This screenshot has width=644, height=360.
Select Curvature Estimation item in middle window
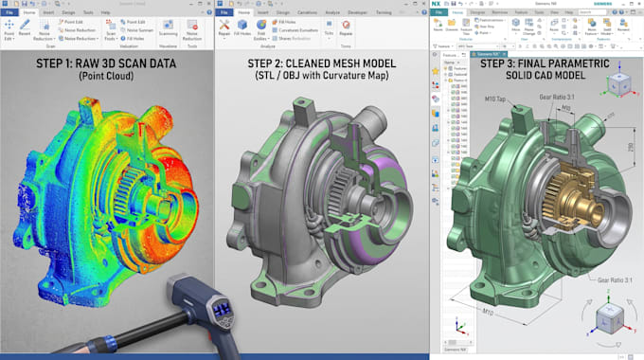tap(295, 30)
